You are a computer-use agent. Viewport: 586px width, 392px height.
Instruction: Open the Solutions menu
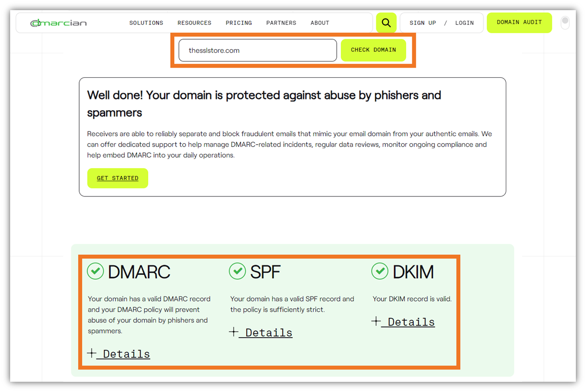tap(146, 22)
